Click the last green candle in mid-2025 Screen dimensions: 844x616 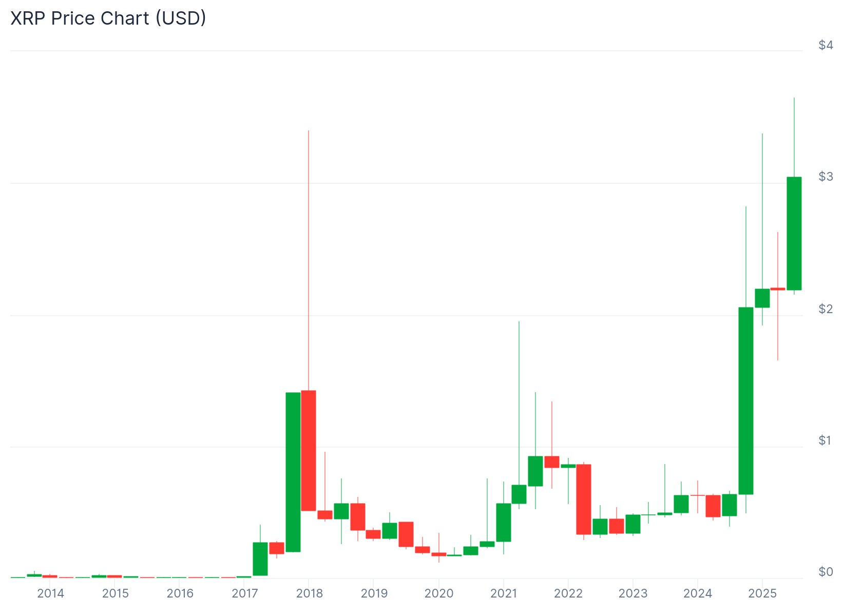[x=794, y=234]
